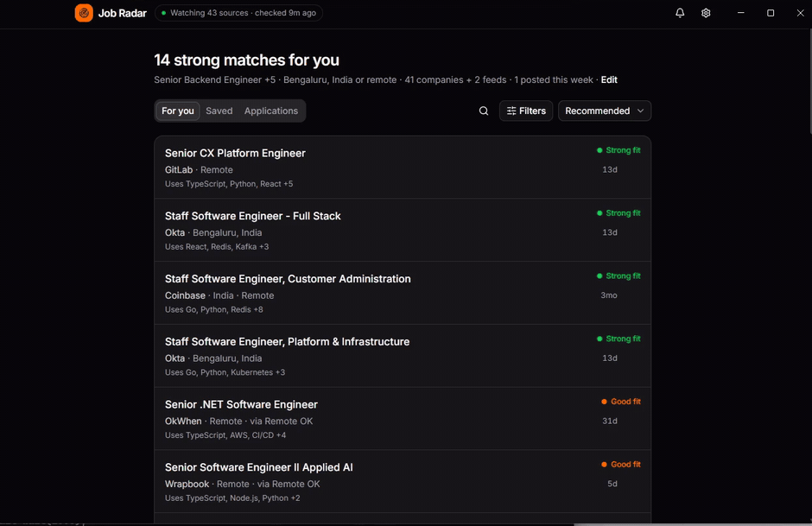Expand the Recommended sort dropdown
Image resolution: width=812 pixels, height=526 pixels.
(605, 111)
